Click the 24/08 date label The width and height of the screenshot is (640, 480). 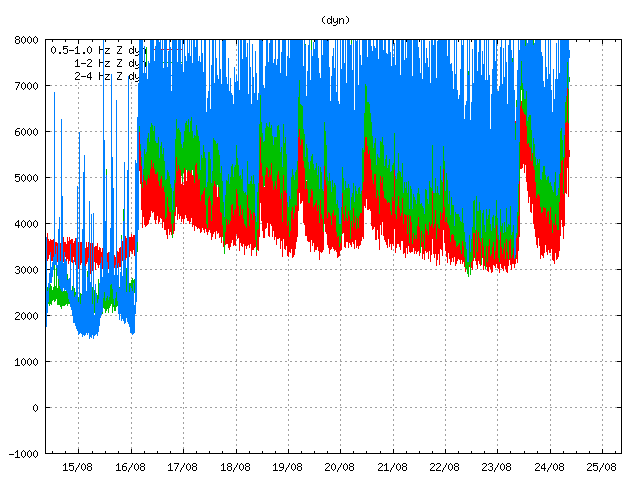(x=549, y=466)
